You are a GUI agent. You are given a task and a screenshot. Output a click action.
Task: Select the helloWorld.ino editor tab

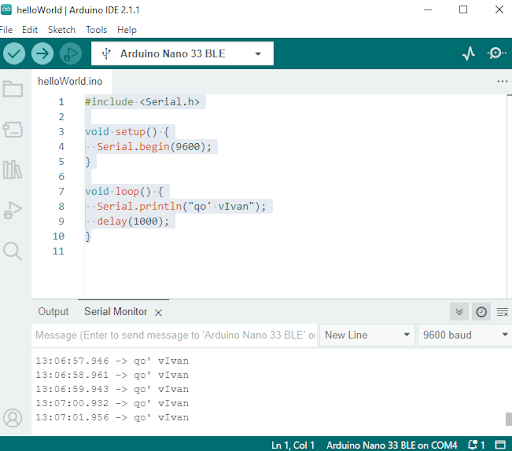point(70,81)
